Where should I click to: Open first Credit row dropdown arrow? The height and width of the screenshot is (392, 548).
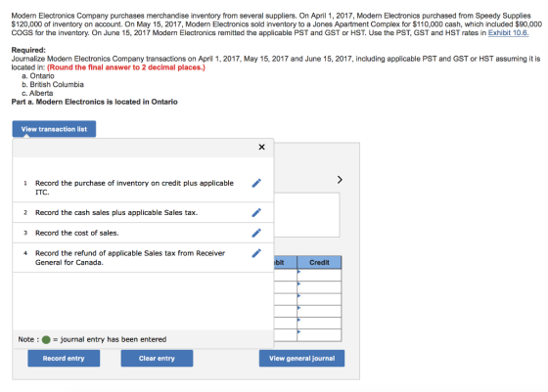299,271
